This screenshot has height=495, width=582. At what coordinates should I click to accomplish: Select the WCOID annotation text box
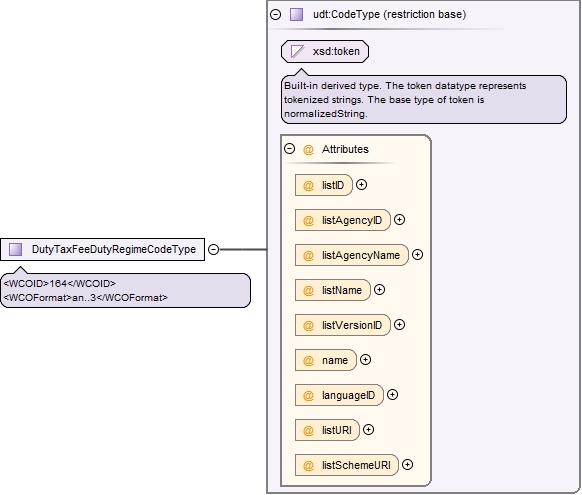point(125,291)
